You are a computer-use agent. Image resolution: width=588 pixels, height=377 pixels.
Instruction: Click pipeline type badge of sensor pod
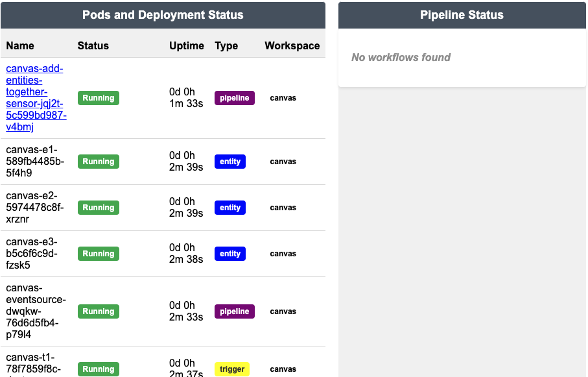(235, 98)
